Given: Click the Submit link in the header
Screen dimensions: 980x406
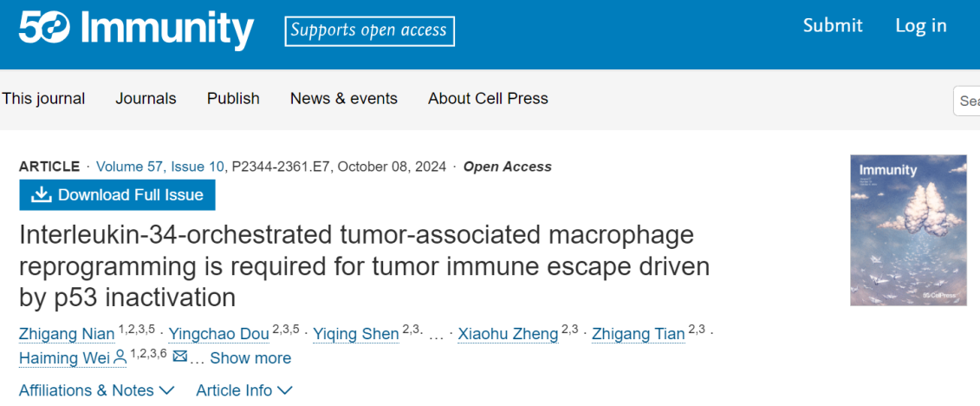Looking at the screenshot, I should pos(833,26).
